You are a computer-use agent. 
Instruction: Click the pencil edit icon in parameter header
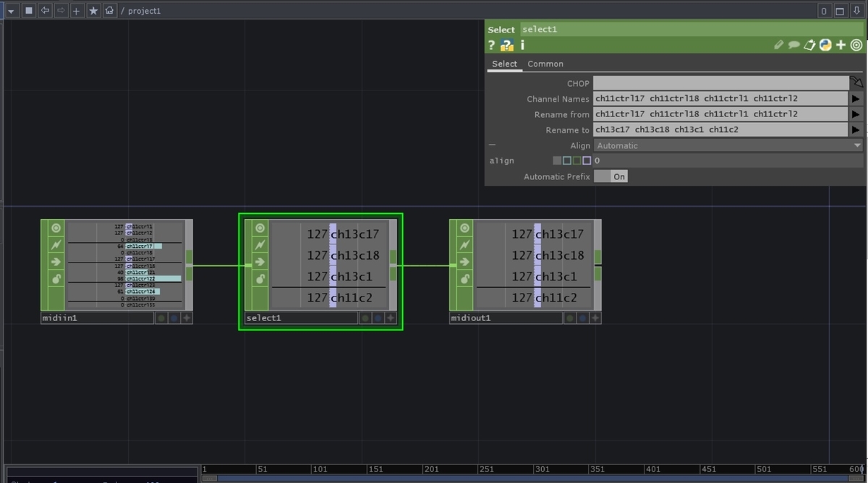click(x=778, y=45)
